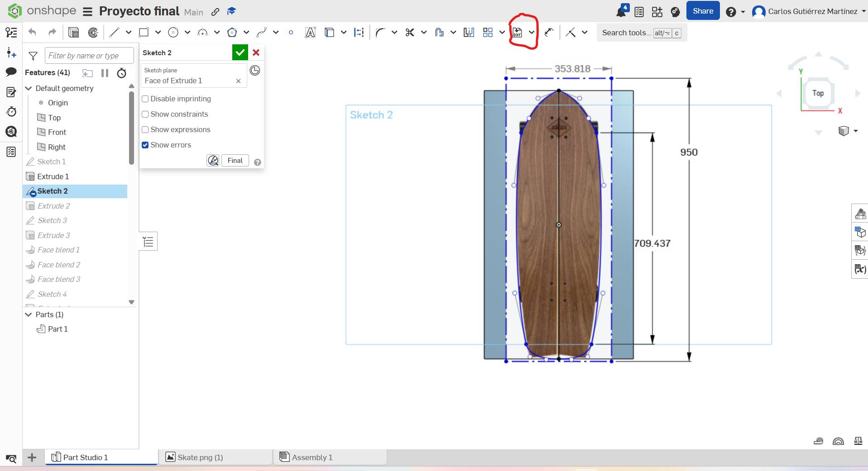Click the circled Insert DXF/DWG icon
The image size is (868, 471).
click(x=518, y=32)
